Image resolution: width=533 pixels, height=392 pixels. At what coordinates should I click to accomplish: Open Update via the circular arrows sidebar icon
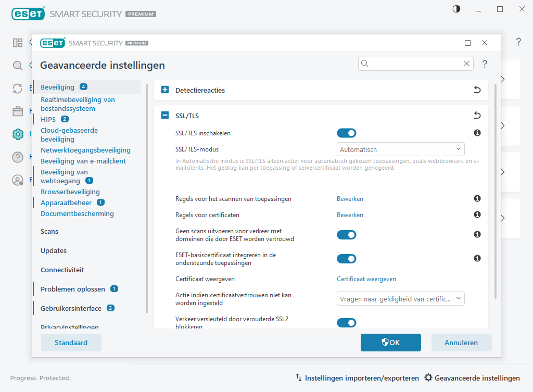17,88
